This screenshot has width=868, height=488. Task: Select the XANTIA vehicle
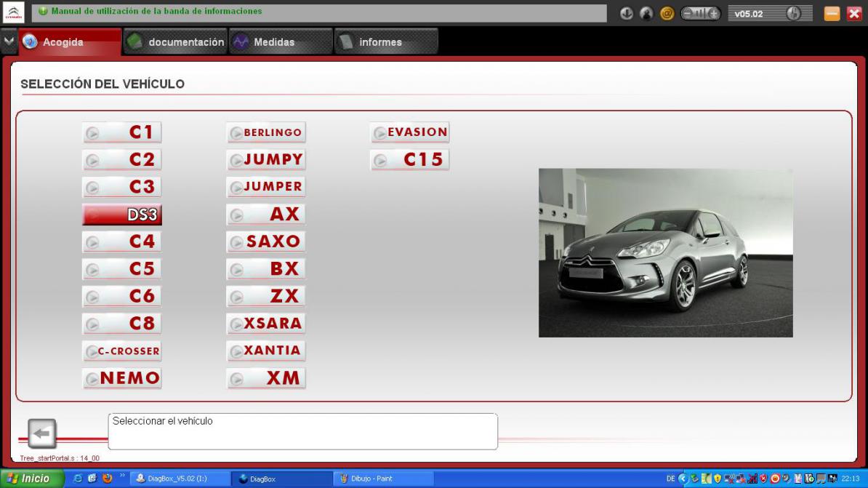pos(266,351)
